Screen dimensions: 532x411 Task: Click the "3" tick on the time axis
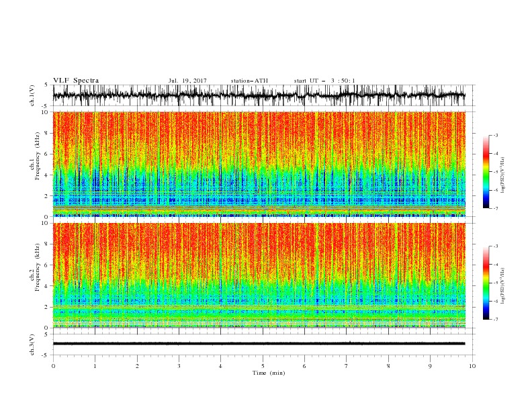(179, 366)
